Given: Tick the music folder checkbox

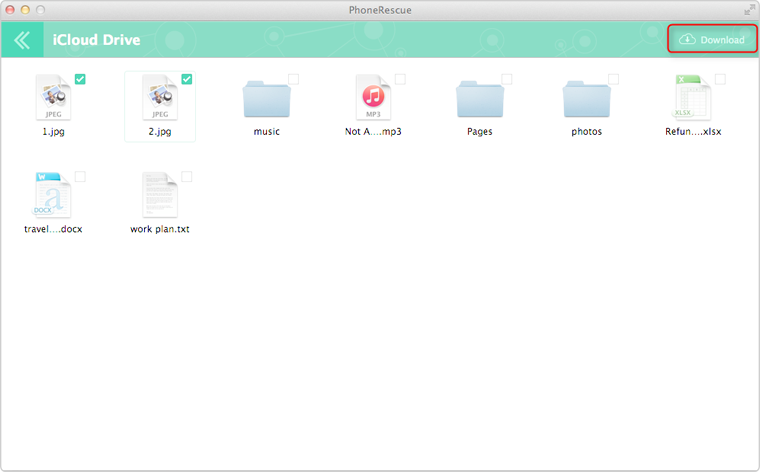Looking at the screenshot, I should 293,79.
